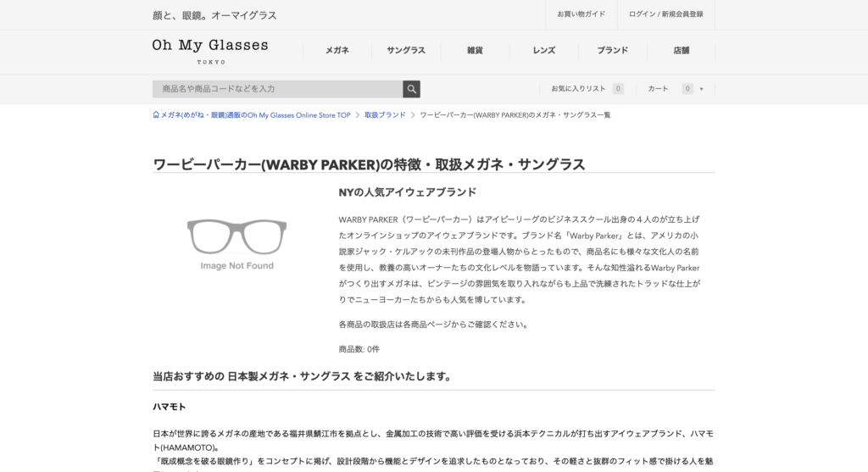Click the cart item count badge

pyautogui.click(x=687, y=88)
